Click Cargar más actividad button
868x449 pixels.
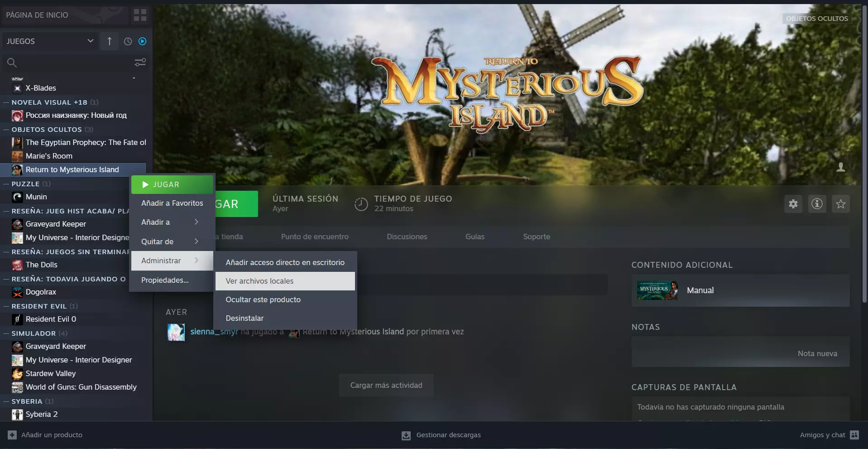pos(386,385)
